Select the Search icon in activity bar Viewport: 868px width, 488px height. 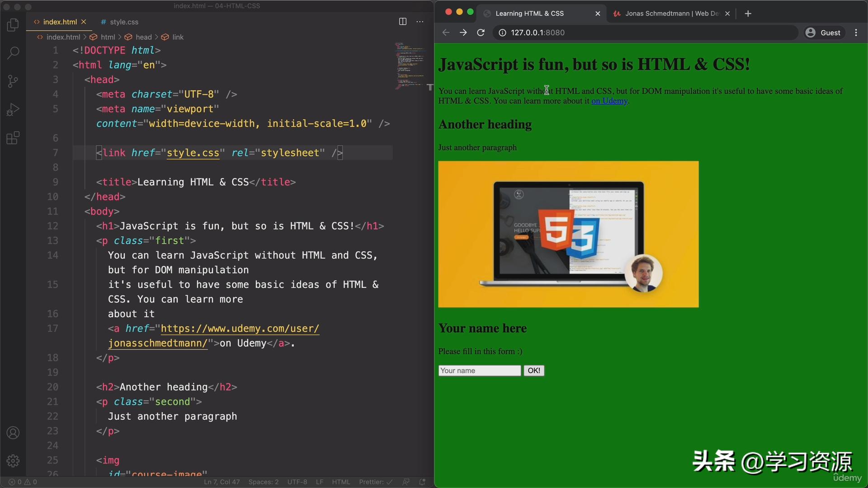coord(13,53)
